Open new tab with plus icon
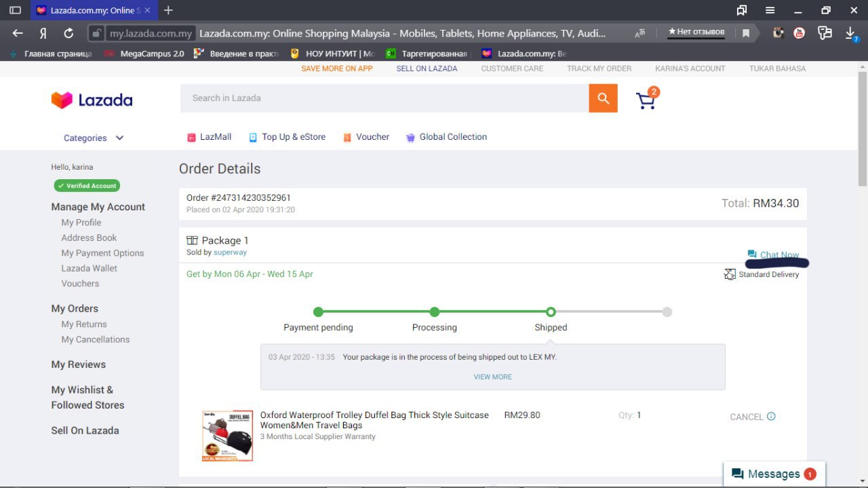 (x=169, y=10)
